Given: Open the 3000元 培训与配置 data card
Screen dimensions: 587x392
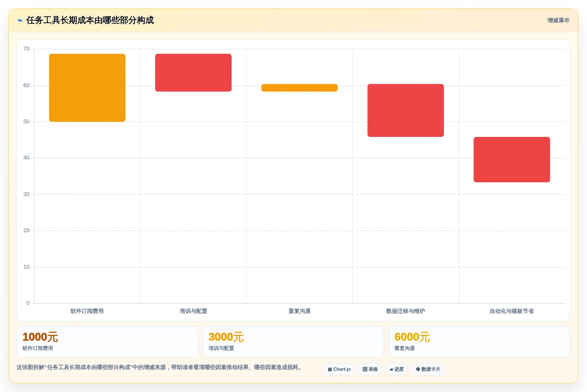Looking at the screenshot, I should tap(293, 341).
